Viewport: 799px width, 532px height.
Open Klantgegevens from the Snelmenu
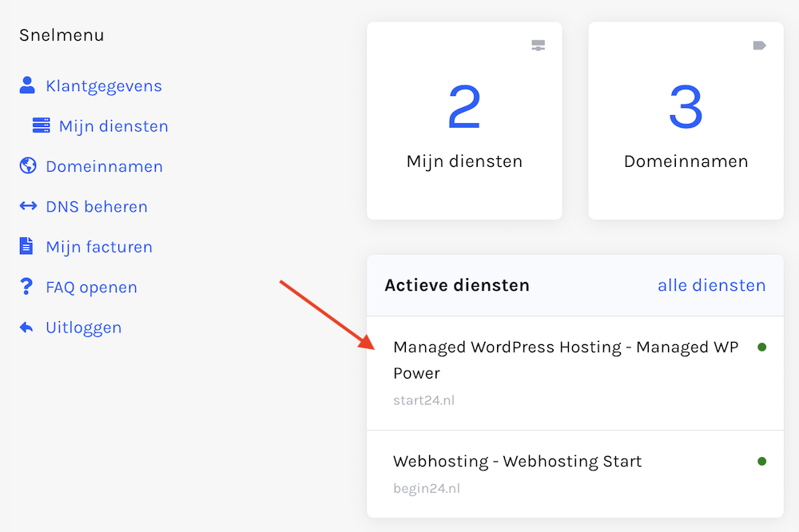point(104,85)
